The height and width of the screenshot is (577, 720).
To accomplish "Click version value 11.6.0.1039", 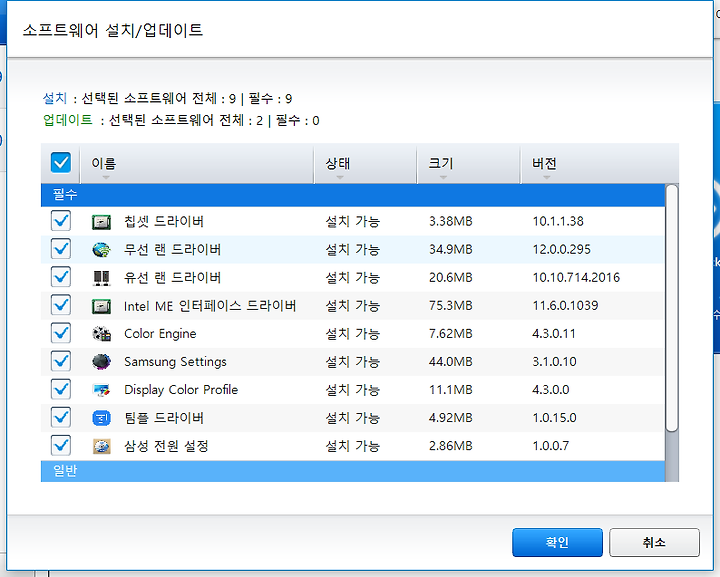I will tap(565, 305).
